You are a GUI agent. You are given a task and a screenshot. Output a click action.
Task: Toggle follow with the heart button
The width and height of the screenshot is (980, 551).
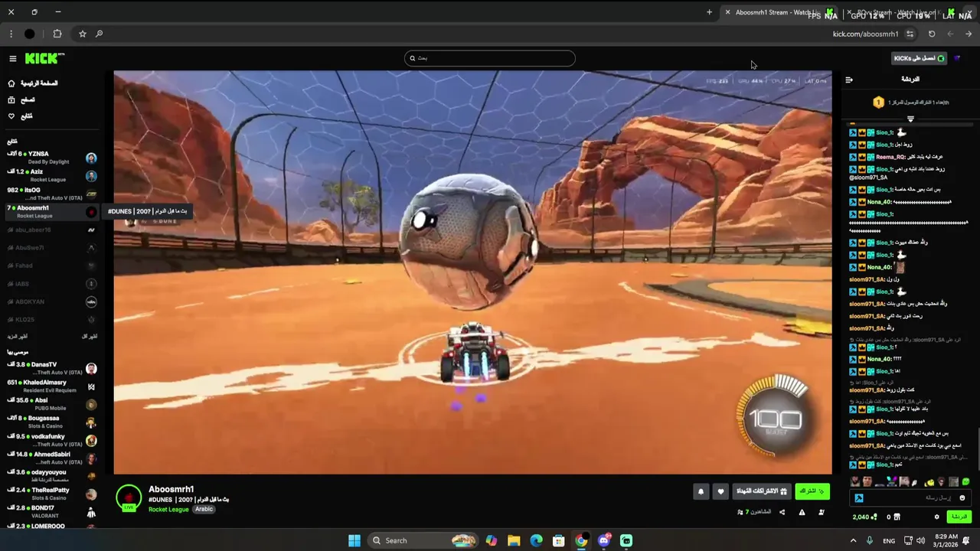720,492
